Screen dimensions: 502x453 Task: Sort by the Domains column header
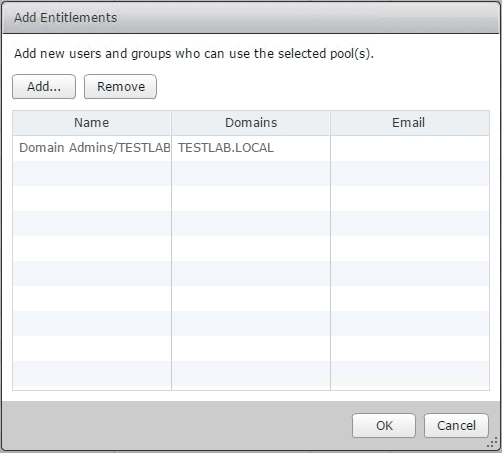coord(251,123)
